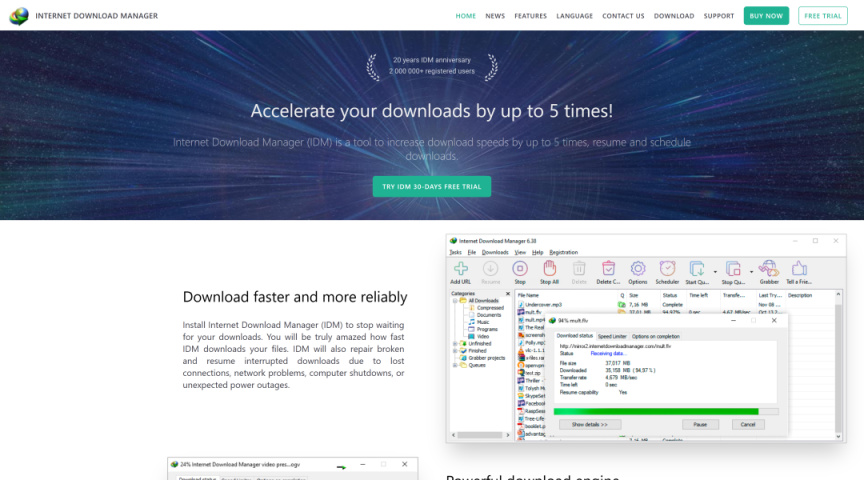The height and width of the screenshot is (480, 864).
Task: Click the Cancel button in download dialog
Action: pyautogui.click(x=748, y=424)
